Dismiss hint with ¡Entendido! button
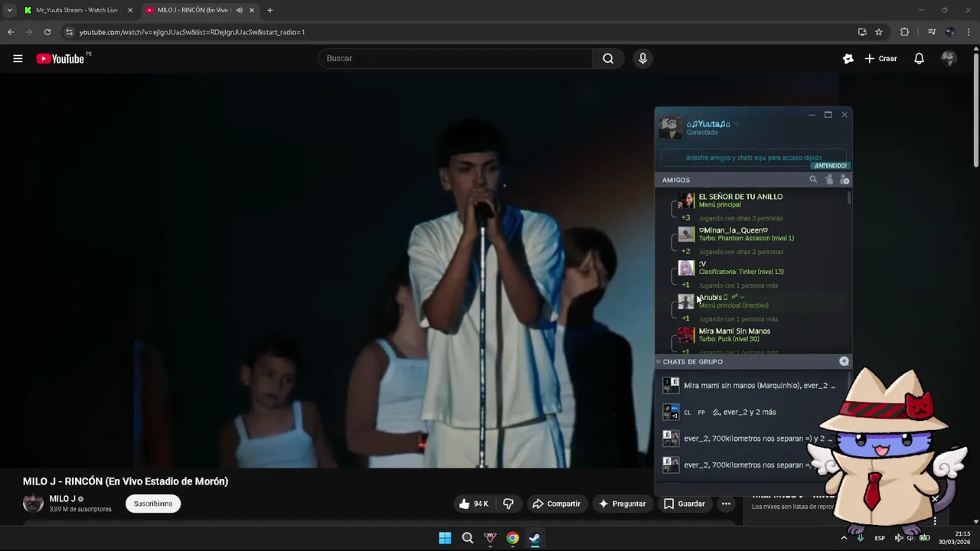 (x=831, y=165)
